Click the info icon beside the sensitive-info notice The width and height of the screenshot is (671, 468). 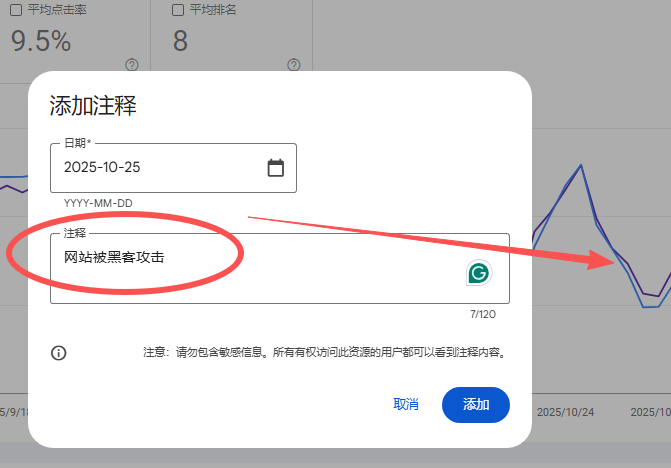pos(59,353)
